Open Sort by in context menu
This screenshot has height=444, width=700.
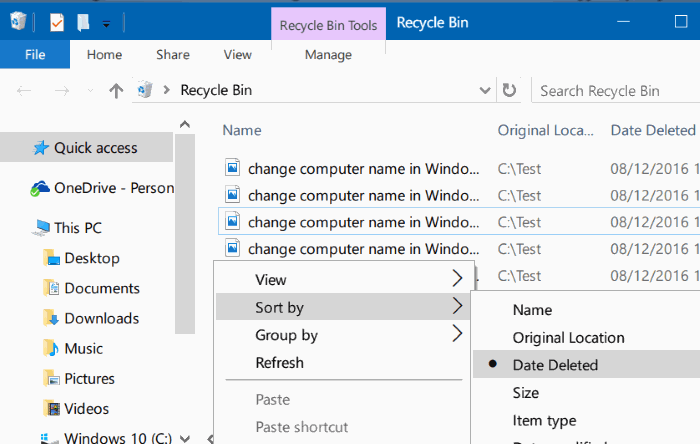(342, 307)
